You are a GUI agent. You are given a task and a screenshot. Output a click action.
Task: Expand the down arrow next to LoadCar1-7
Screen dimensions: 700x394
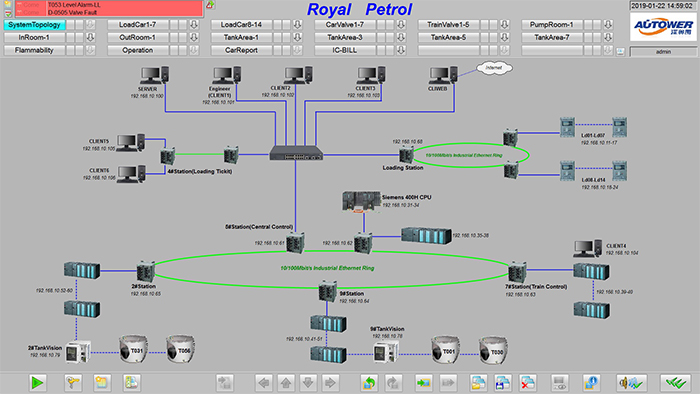194,25
